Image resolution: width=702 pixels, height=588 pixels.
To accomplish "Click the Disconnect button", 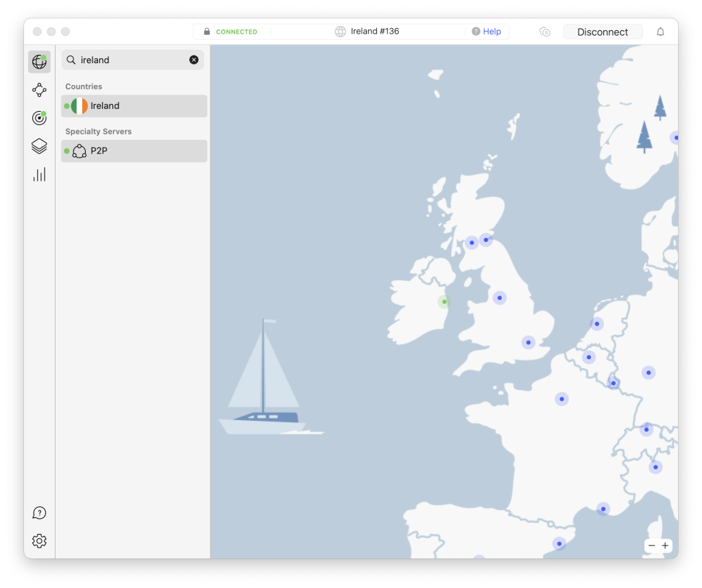I will 603,32.
